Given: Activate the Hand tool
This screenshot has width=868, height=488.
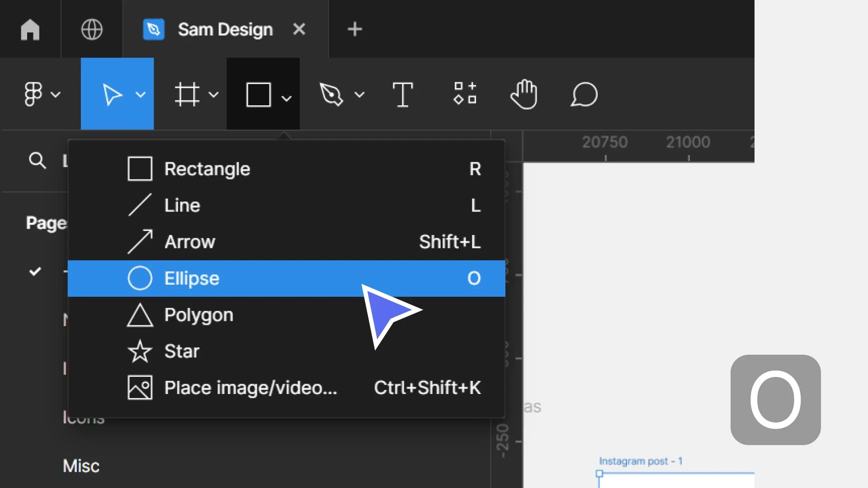Looking at the screenshot, I should tap(524, 94).
